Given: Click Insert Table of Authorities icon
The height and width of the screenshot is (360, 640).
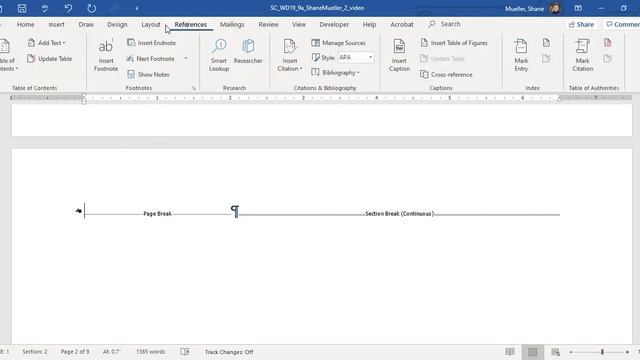Looking at the screenshot, I should [x=607, y=42].
